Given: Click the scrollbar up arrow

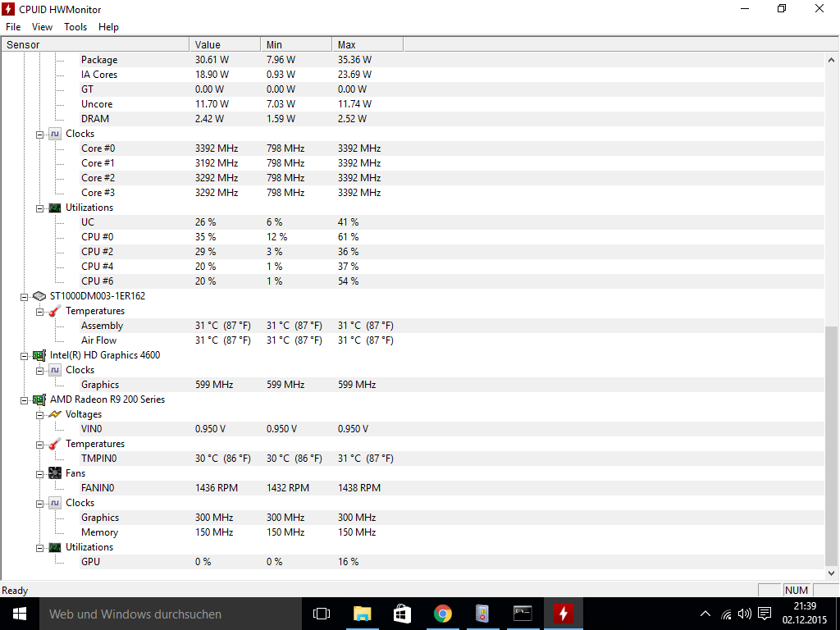Looking at the screenshot, I should tap(831, 60).
